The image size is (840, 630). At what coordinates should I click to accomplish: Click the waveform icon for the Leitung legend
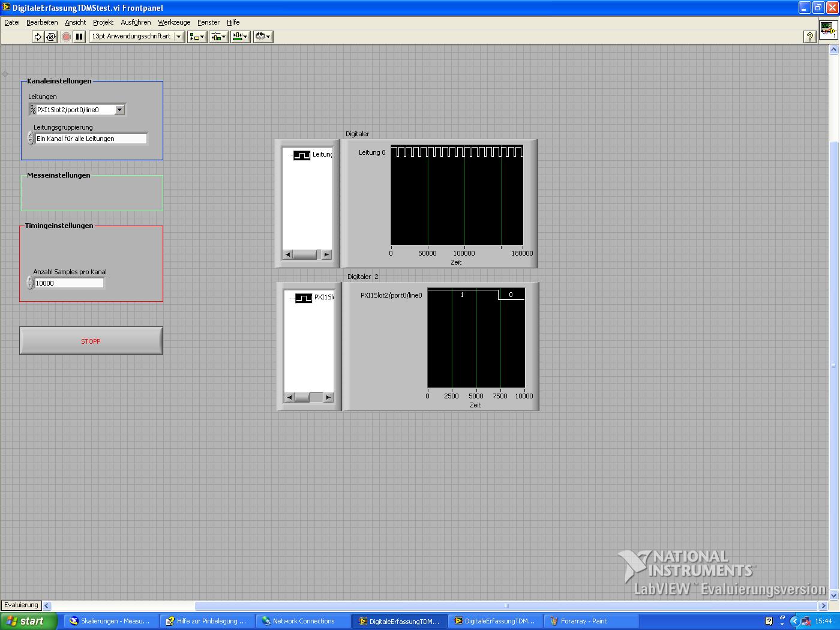pyautogui.click(x=302, y=155)
